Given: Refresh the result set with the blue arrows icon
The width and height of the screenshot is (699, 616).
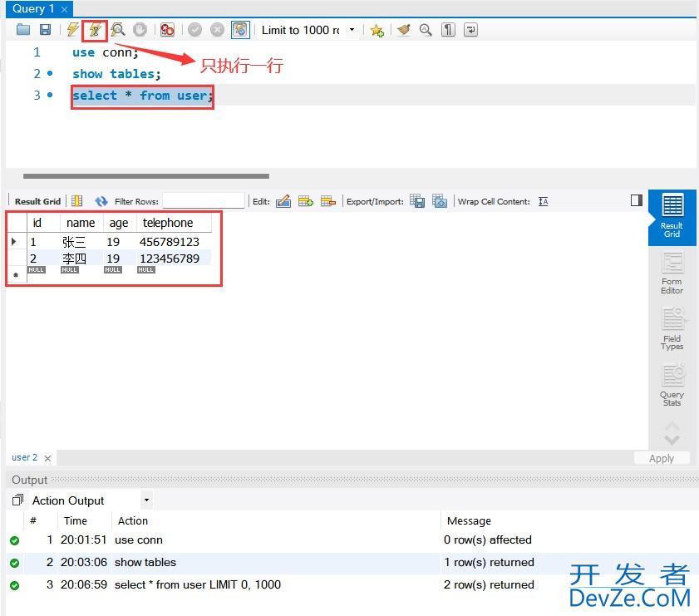Looking at the screenshot, I should pyautogui.click(x=101, y=201).
